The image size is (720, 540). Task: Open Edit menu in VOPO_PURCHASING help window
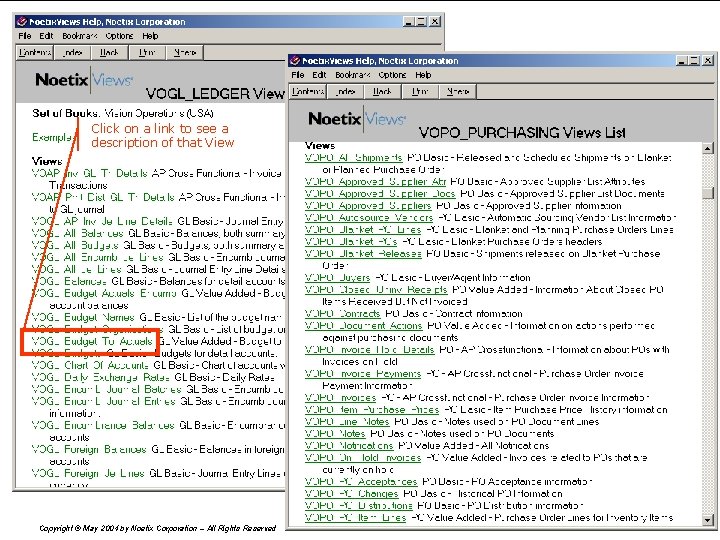319,75
